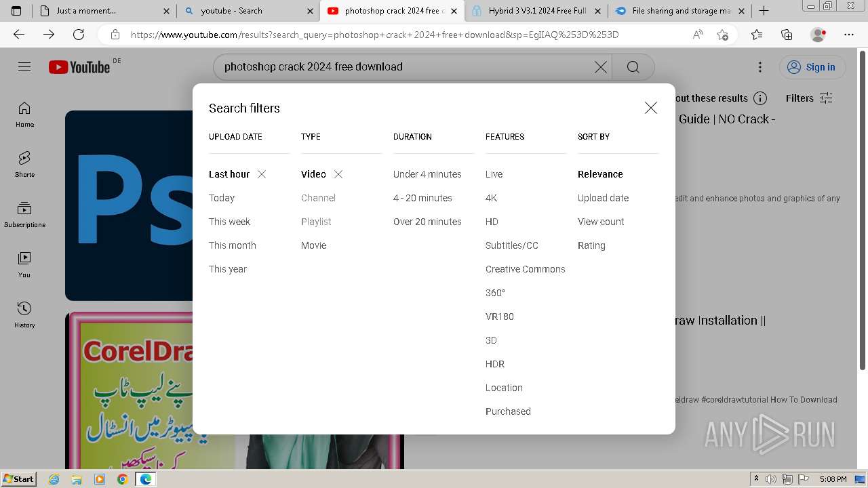This screenshot has width=868, height=488.
Task: Choose 4 - 20 minutes duration
Action: pos(422,198)
